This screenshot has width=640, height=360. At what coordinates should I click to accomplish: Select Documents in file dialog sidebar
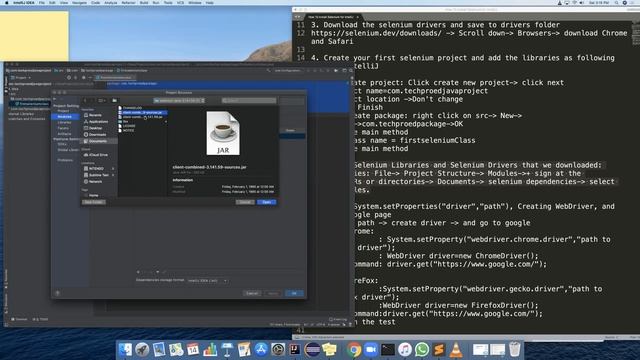click(x=98, y=141)
